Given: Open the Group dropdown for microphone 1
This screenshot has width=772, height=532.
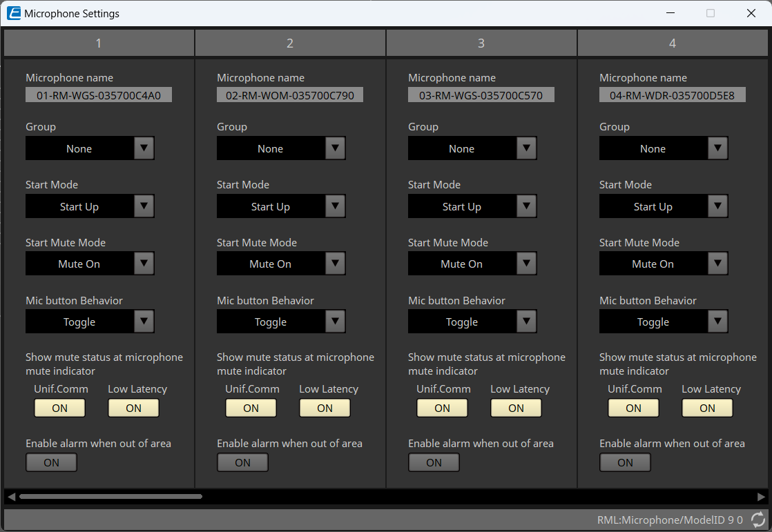Looking at the screenshot, I should (144, 148).
